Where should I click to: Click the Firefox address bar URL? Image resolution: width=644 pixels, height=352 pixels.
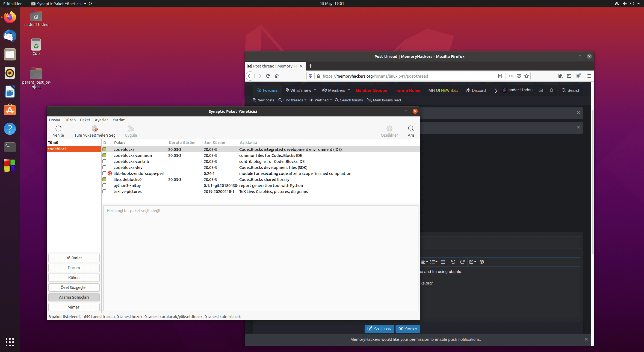click(375, 76)
